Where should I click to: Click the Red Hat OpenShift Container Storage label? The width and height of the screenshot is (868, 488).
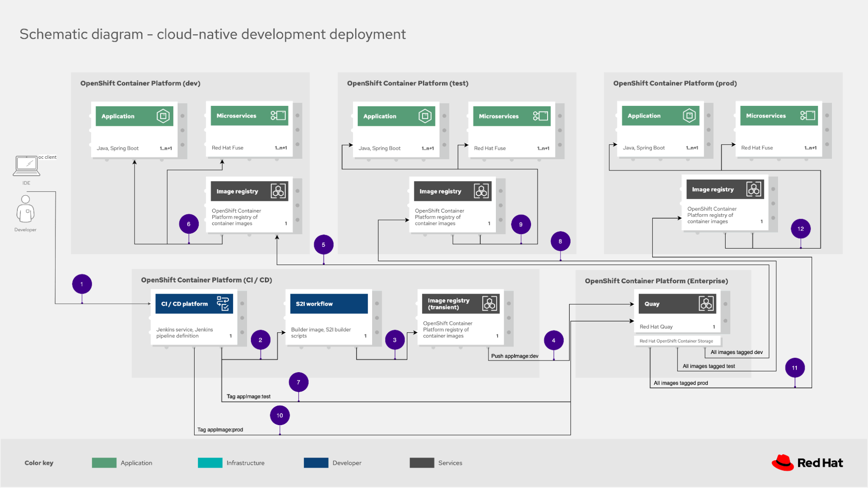(x=676, y=341)
